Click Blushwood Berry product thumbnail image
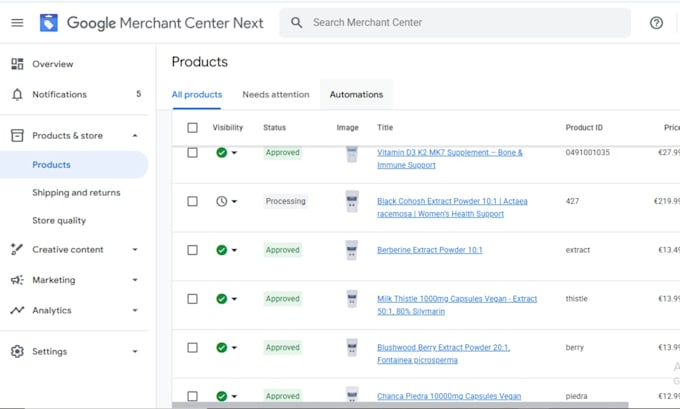 tap(352, 347)
